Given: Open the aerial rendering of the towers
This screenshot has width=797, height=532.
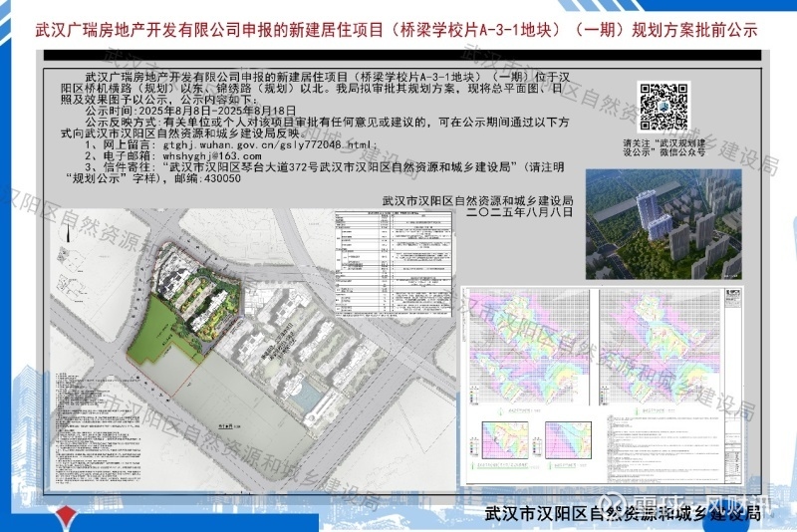Looking at the screenshot, I should [x=664, y=224].
